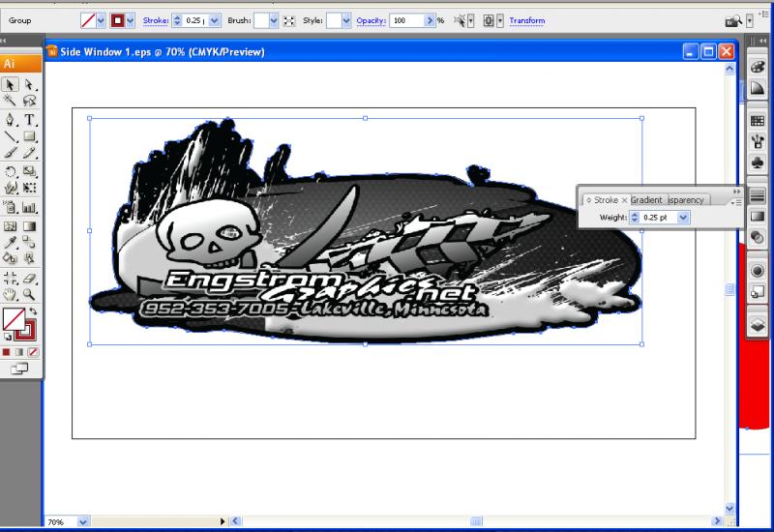Pick the Paintbrush tool
Screen dimensions: 774x532
pos(10,154)
